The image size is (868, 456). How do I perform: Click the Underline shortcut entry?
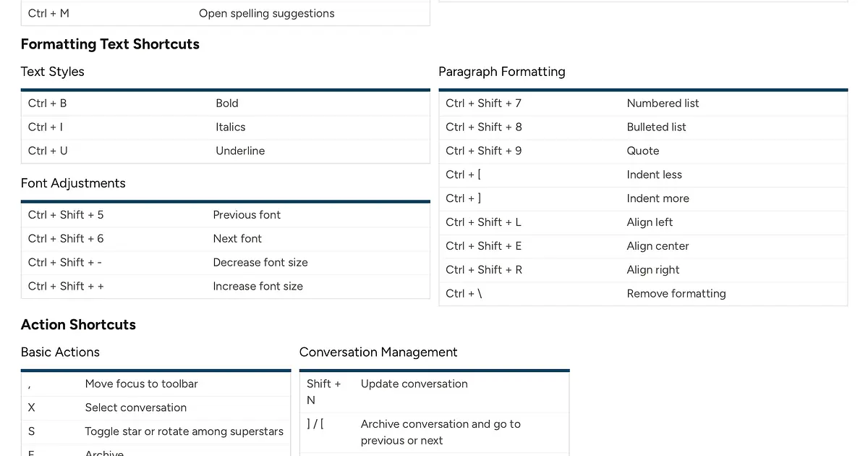239,151
